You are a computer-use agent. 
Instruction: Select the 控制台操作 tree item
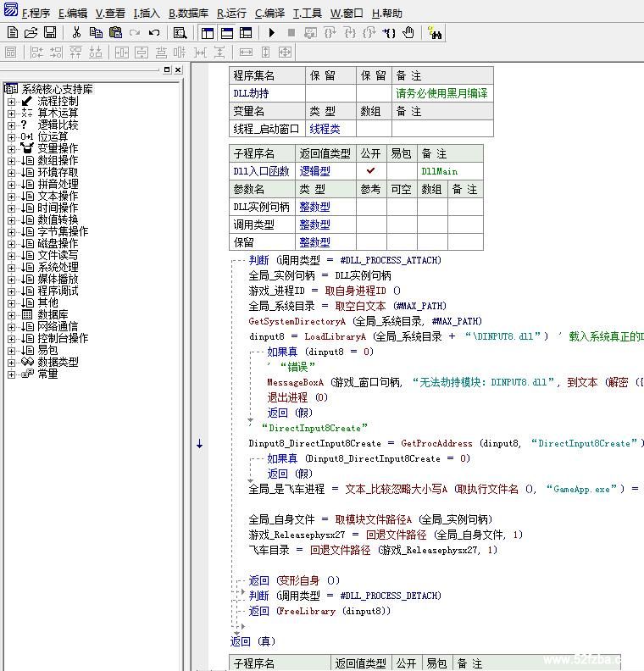pos(63,338)
